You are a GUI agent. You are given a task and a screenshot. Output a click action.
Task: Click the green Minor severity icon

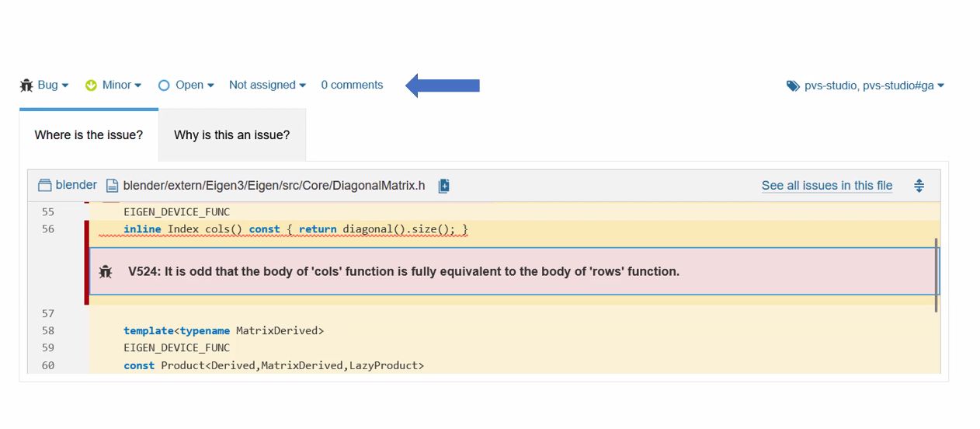coord(91,85)
